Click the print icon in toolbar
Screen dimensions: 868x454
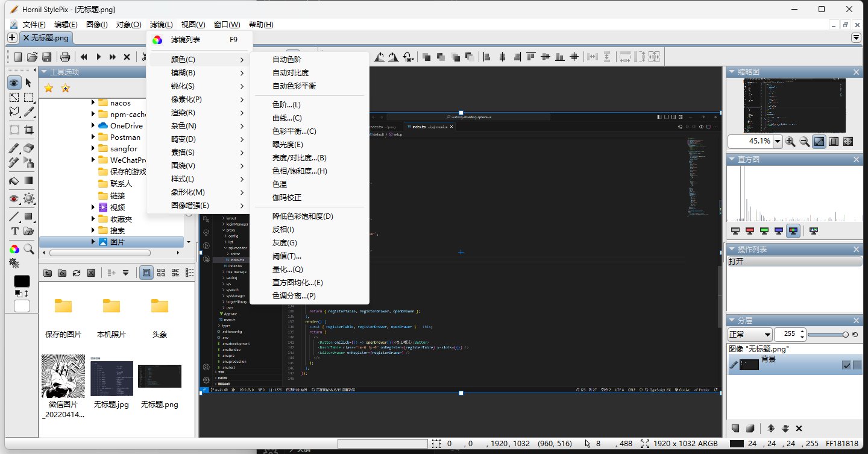click(65, 57)
